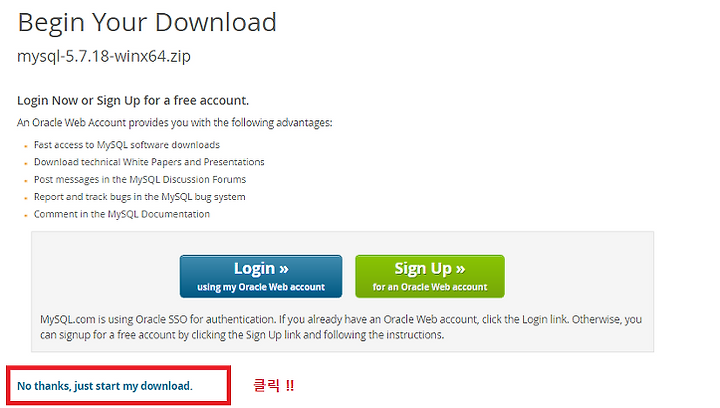Click the 'Begin Your Download' heading
The width and height of the screenshot is (720, 408).
click(147, 22)
